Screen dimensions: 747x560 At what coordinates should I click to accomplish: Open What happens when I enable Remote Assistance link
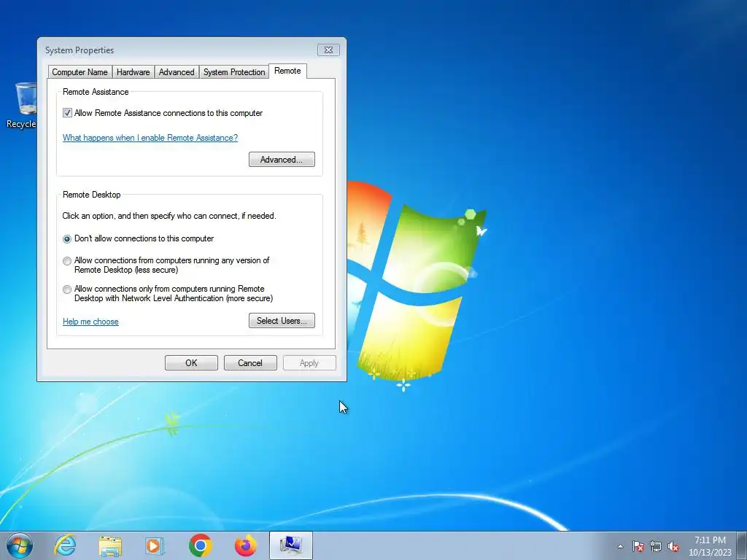150,138
